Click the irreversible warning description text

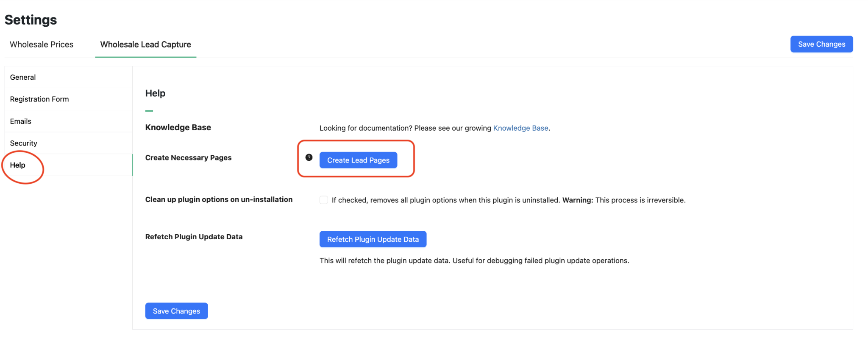click(509, 200)
